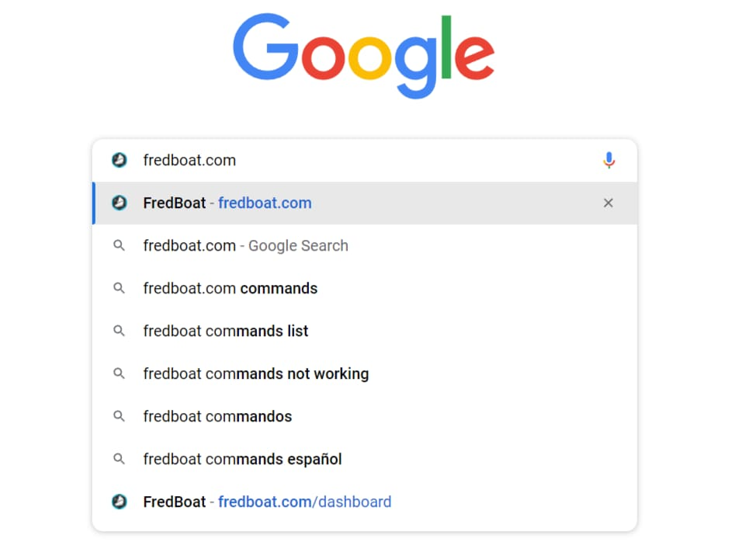Click the voice search microphone icon
Viewport: 756px width, 545px height.
pos(609,160)
